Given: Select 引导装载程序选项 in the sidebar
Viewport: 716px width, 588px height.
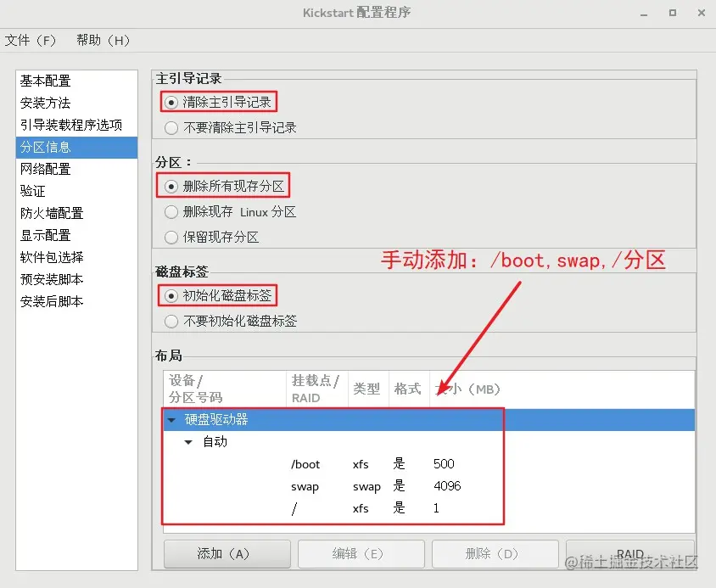Looking at the screenshot, I should 76,125.
